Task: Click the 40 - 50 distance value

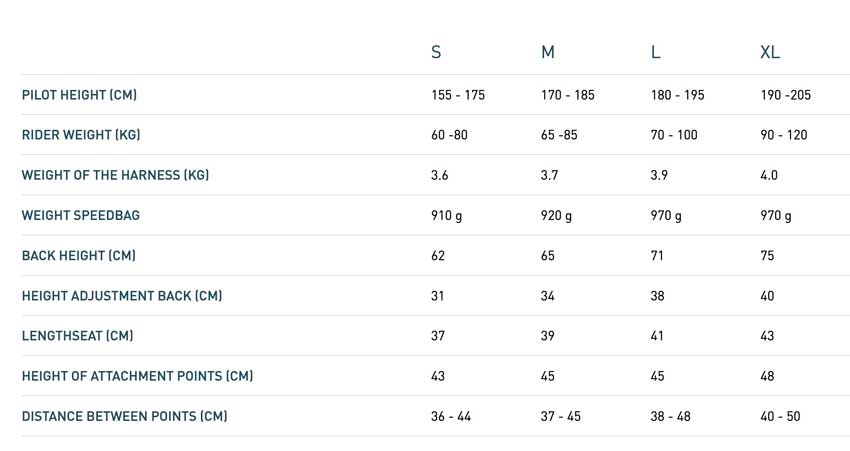Action: (780, 416)
